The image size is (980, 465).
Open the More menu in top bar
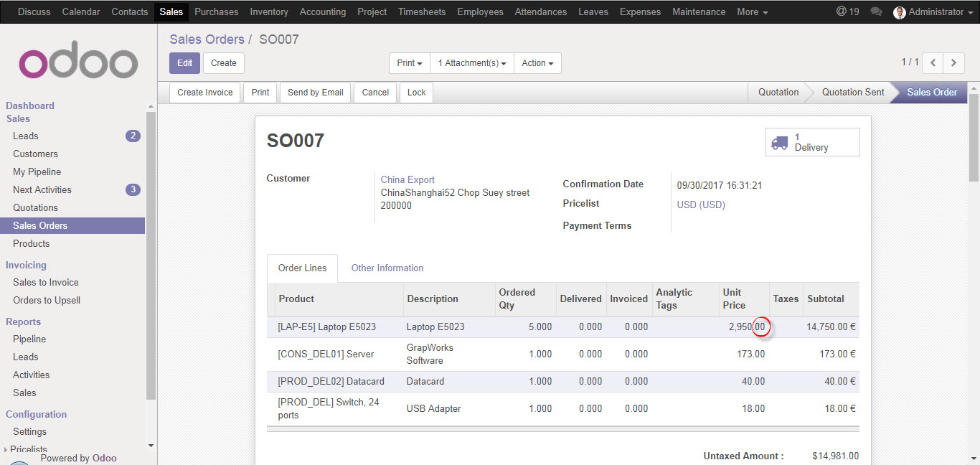752,12
